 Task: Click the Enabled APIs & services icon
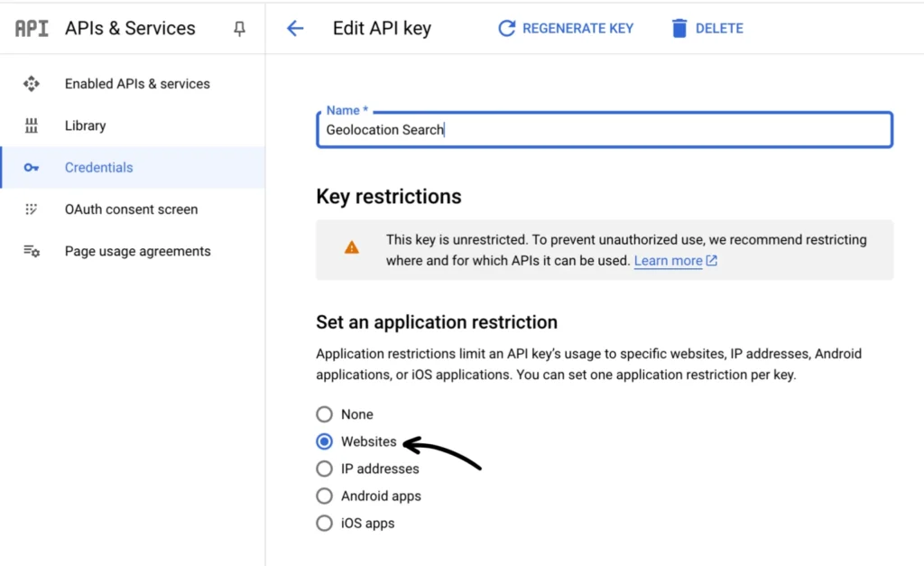pyautogui.click(x=32, y=84)
